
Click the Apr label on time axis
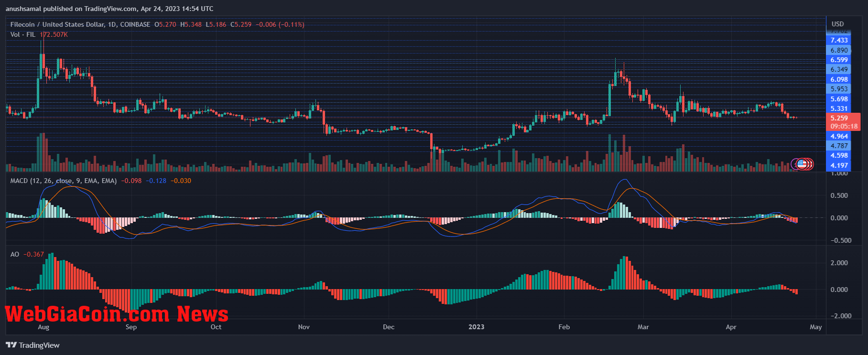pyautogui.click(x=731, y=327)
